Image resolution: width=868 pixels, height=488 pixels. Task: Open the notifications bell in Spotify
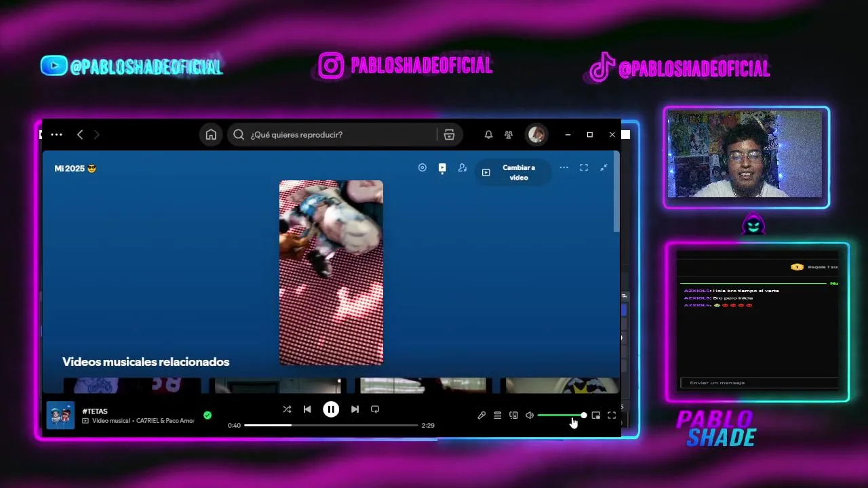pos(488,135)
